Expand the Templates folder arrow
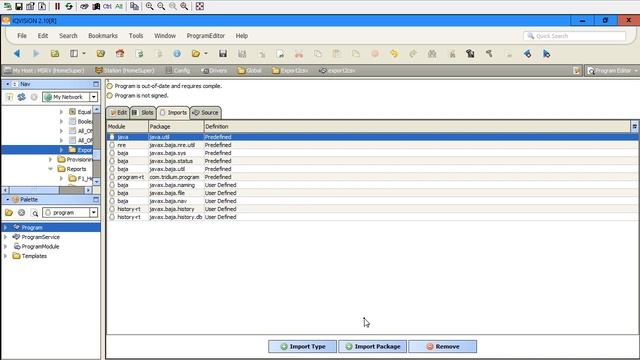This screenshot has height=360, width=640. [x=5, y=256]
